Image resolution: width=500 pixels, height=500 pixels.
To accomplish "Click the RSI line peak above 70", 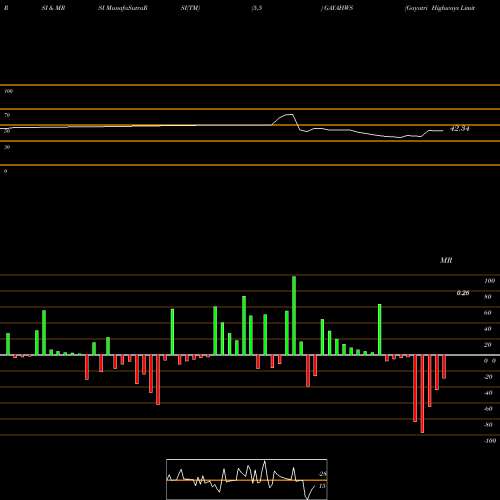I will 289,115.
